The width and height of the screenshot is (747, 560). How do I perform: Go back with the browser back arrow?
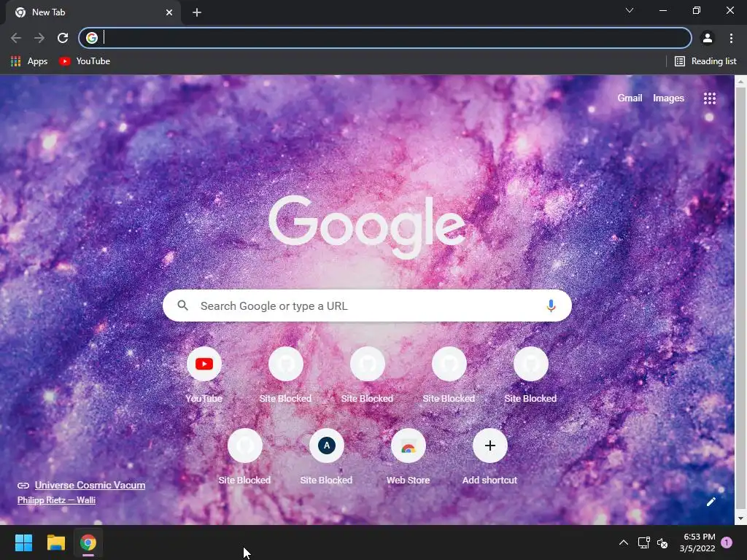(x=16, y=38)
